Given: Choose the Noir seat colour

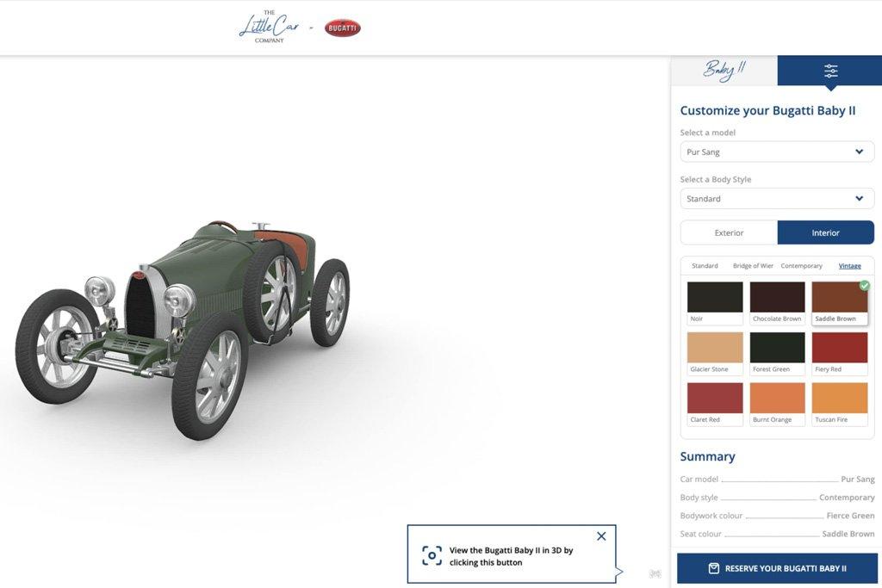Looking at the screenshot, I should tap(715, 303).
